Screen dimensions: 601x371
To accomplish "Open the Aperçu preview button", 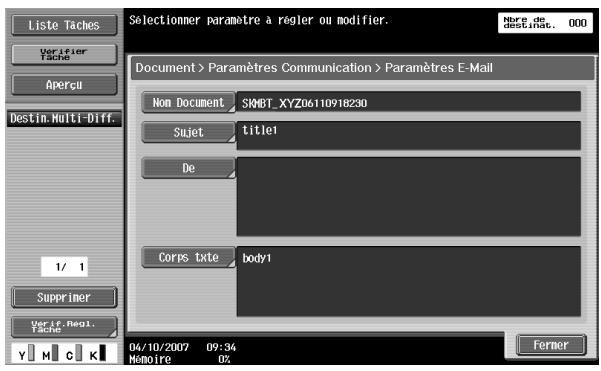I will coord(64,84).
